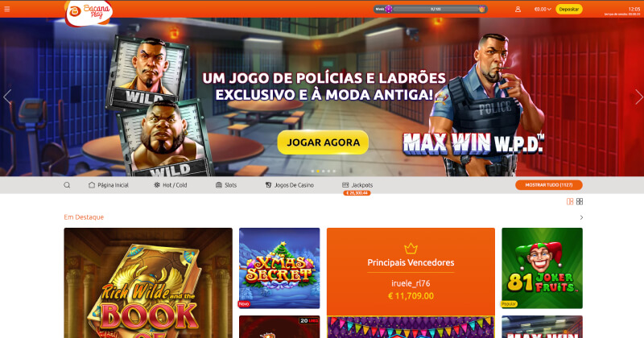This screenshot has width=644, height=338.
Task: Show previous banner with left arrow
Action: tap(6, 97)
